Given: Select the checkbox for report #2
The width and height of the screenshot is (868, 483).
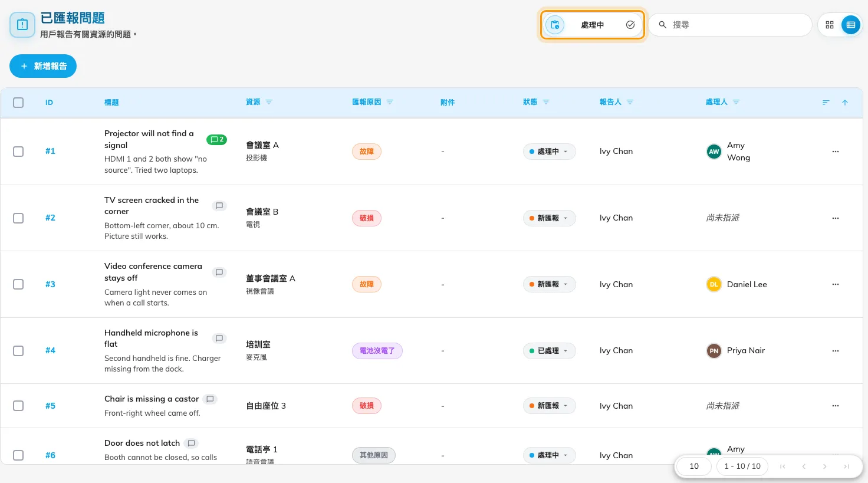Looking at the screenshot, I should [x=18, y=218].
